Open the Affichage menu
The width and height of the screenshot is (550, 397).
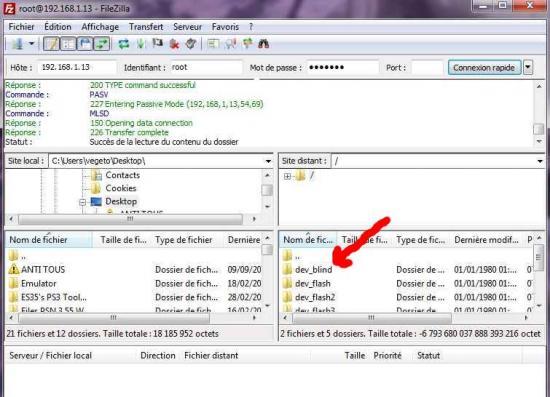click(100, 27)
